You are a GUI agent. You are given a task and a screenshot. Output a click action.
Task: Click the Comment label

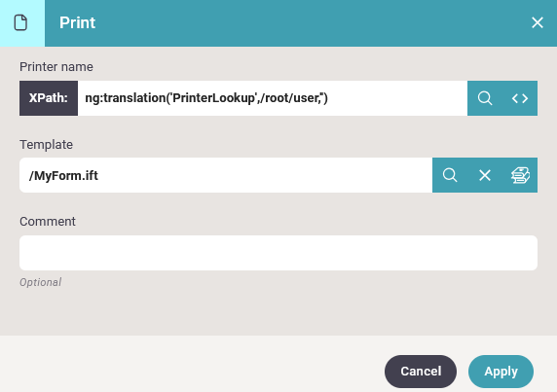[48, 222]
